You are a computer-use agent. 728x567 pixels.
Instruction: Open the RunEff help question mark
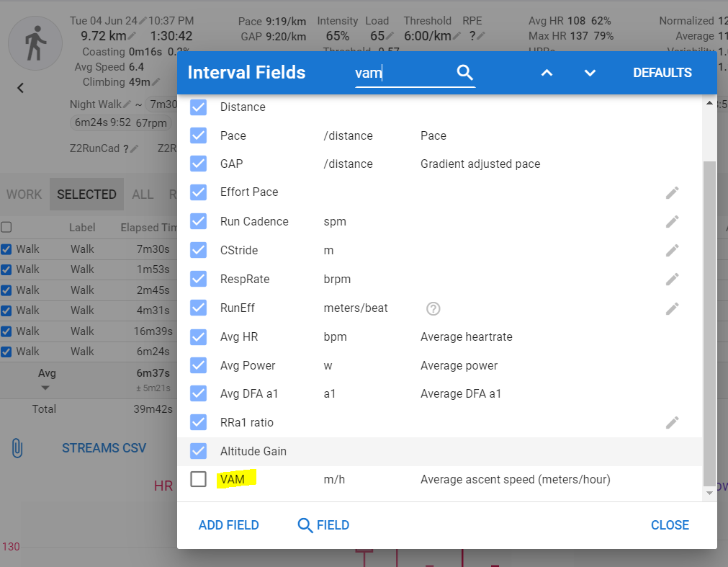pyautogui.click(x=433, y=308)
